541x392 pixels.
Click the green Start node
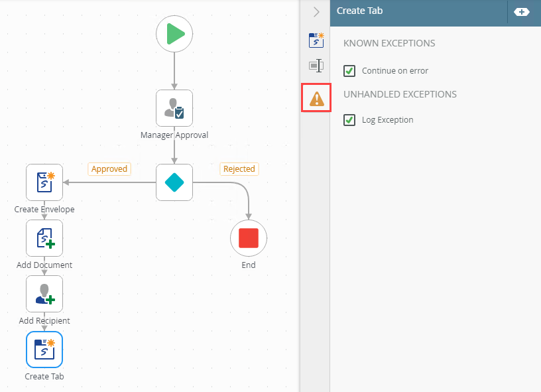click(x=174, y=33)
